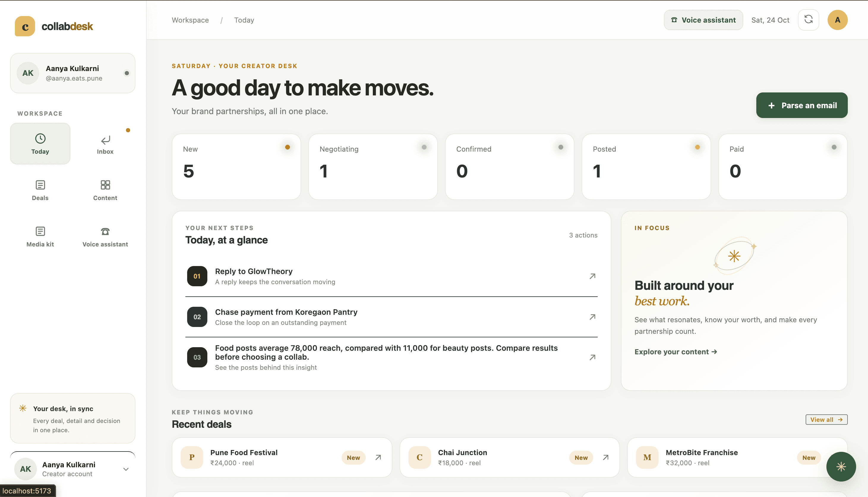
Task: Open the Negotiating stat card
Action: point(373,166)
